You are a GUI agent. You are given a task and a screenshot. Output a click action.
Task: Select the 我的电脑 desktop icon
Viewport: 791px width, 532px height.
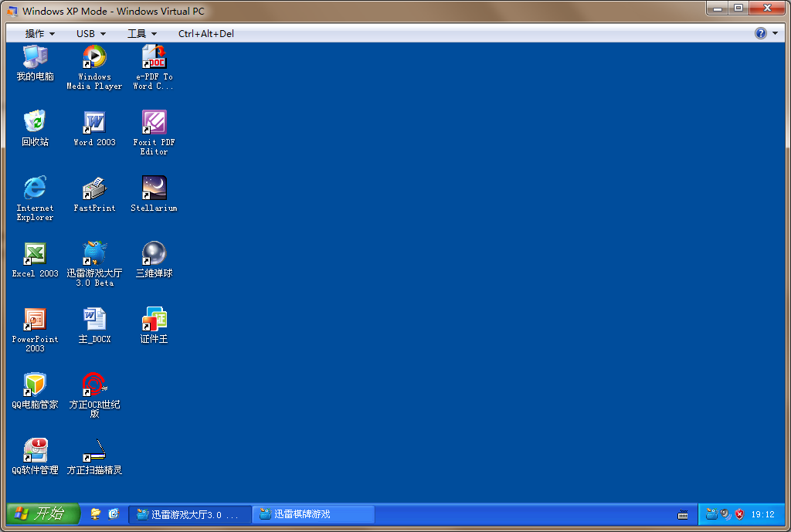coord(35,63)
